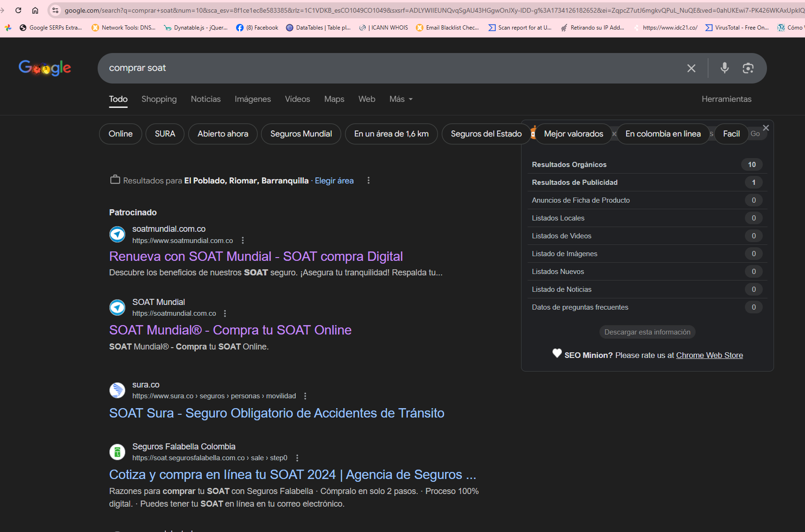Switch to the Noticias tab
Image resolution: width=805 pixels, height=532 pixels.
(206, 99)
